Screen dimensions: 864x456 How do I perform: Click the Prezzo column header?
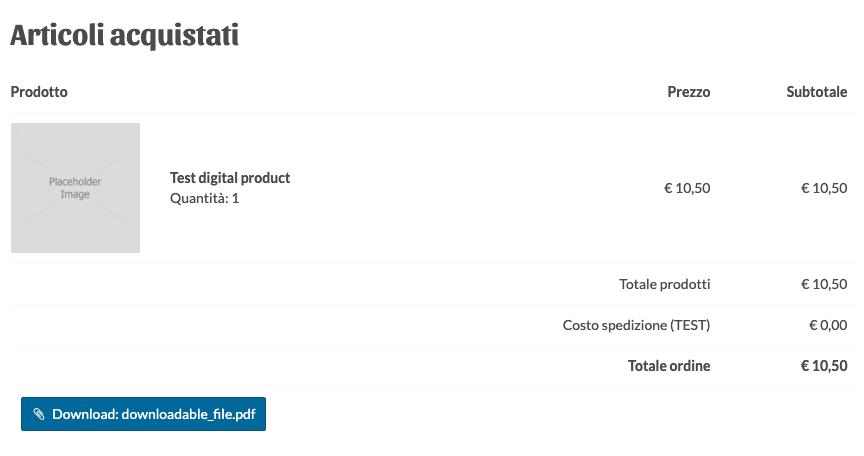tap(688, 92)
